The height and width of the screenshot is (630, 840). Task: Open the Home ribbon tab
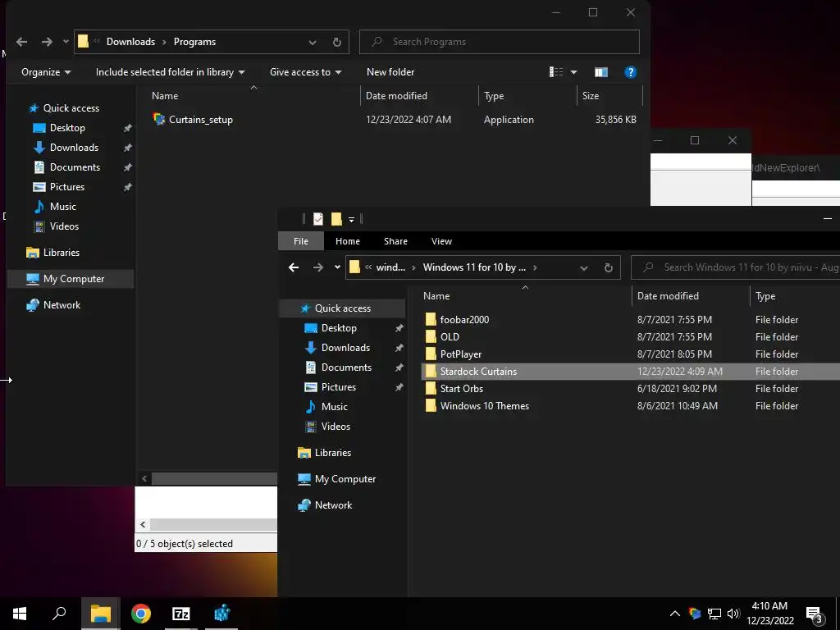click(x=348, y=241)
